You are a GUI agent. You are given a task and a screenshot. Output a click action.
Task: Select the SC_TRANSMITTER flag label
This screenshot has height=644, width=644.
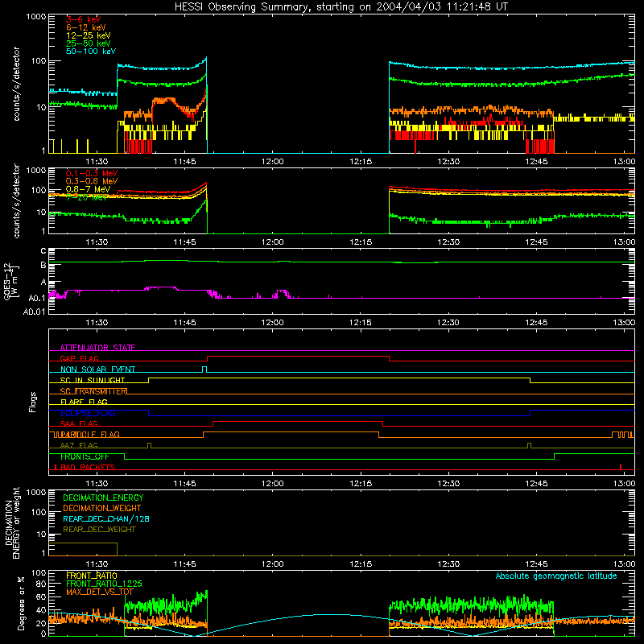pyautogui.click(x=94, y=391)
